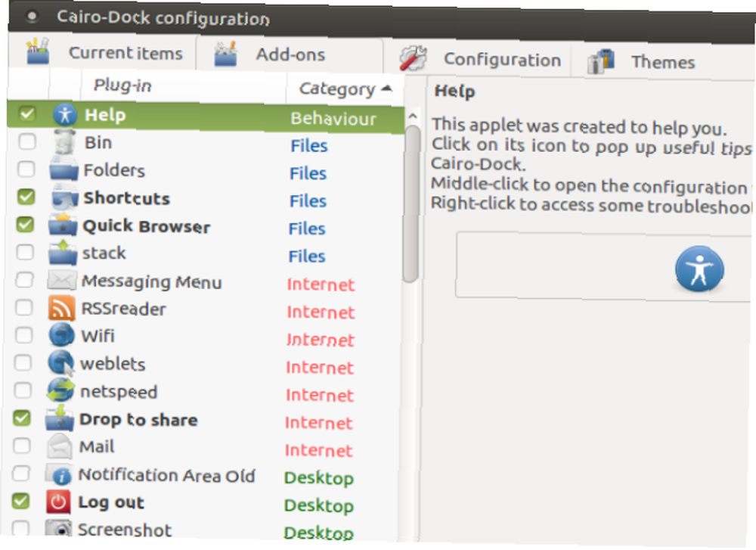Select the Quick Browser plug-in name

click(x=147, y=226)
